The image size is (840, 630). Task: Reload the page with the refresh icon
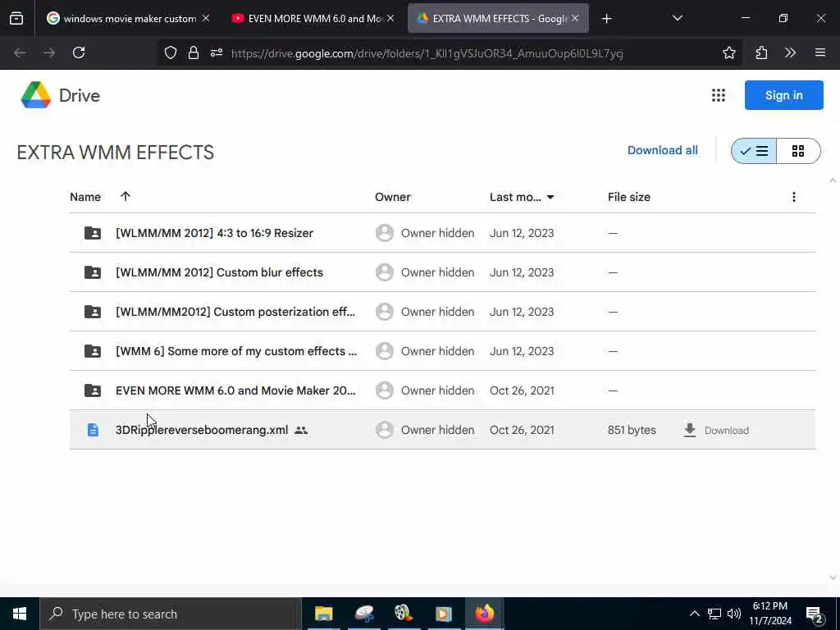pyautogui.click(x=79, y=52)
